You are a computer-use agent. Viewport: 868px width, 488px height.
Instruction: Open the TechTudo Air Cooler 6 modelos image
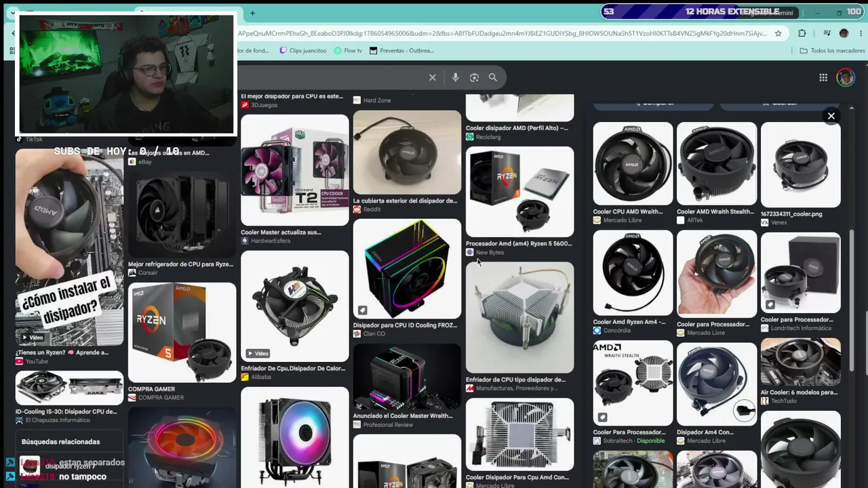[x=801, y=362]
